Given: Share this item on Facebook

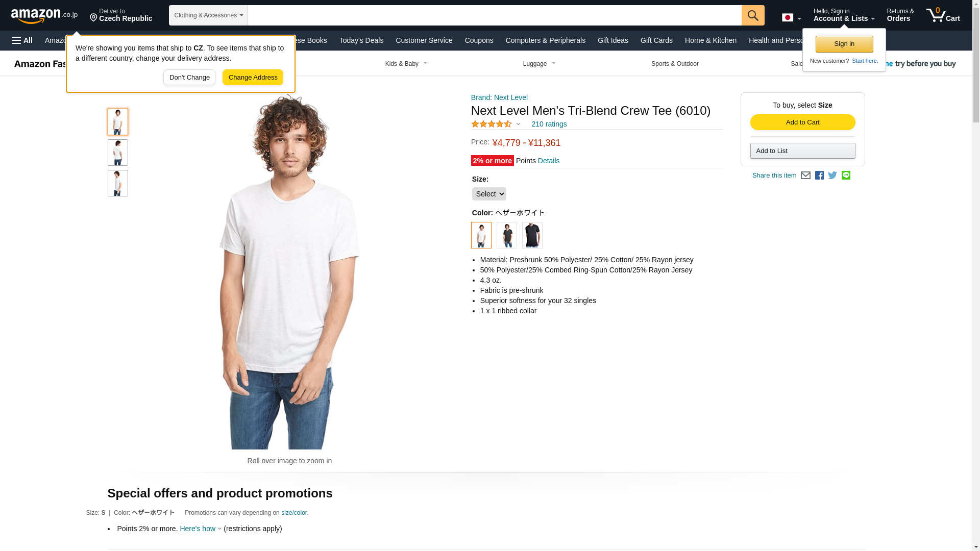Looking at the screenshot, I should pyautogui.click(x=819, y=176).
